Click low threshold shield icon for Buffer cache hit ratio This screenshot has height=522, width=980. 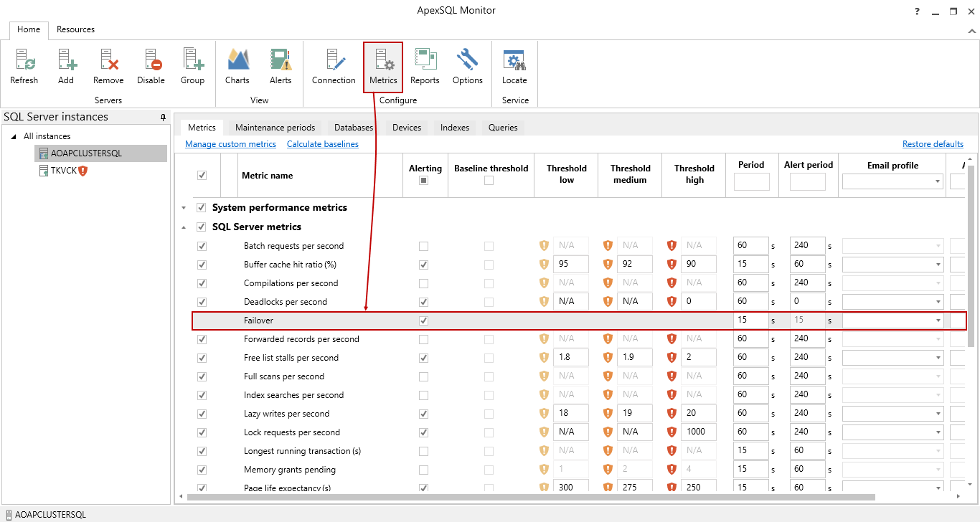pyautogui.click(x=545, y=264)
